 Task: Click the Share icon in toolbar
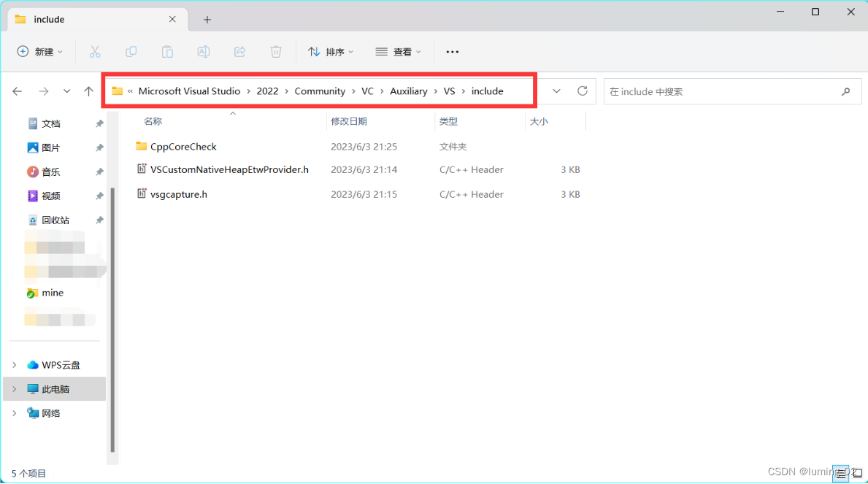[239, 52]
